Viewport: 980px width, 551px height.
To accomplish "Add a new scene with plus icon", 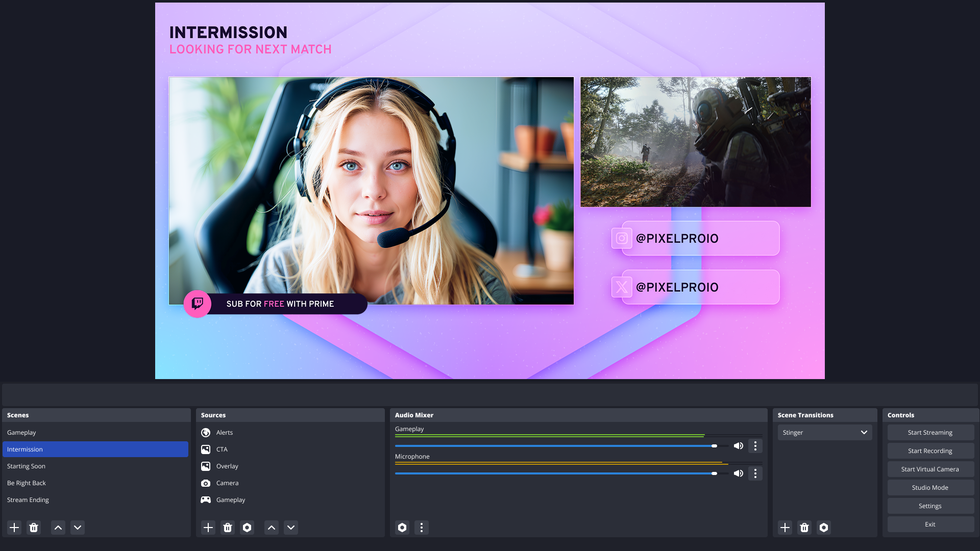I will click(x=14, y=528).
